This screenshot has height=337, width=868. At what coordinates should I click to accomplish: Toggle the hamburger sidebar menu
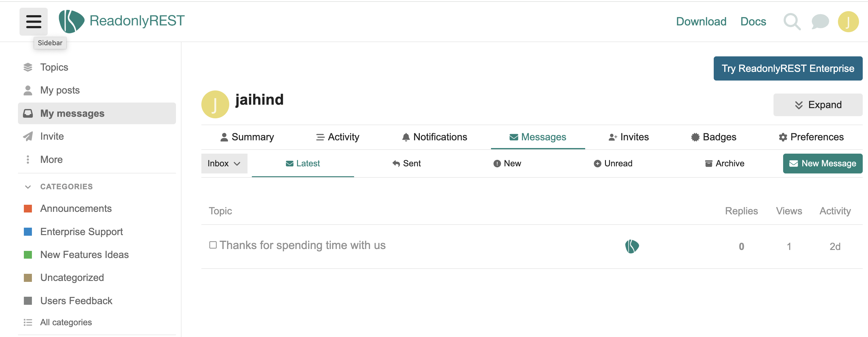33,22
